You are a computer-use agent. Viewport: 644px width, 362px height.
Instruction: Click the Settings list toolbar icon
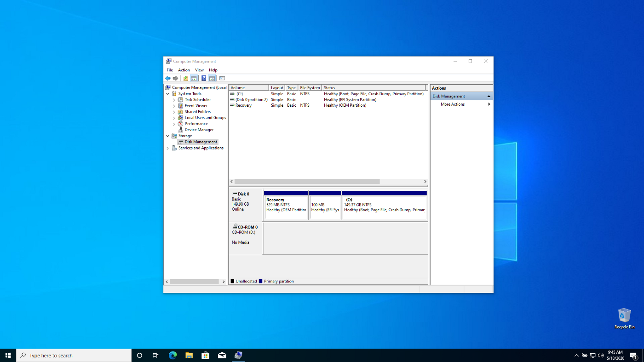[222, 78]
